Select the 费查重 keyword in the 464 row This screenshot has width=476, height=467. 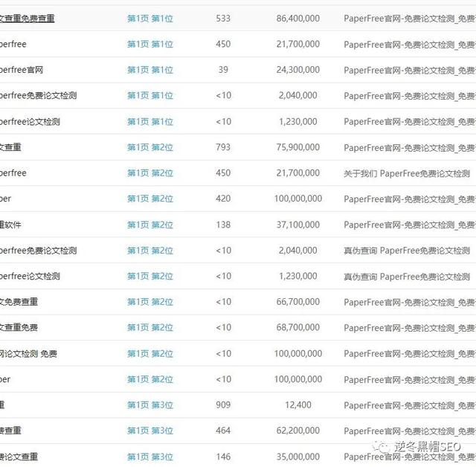10,431
